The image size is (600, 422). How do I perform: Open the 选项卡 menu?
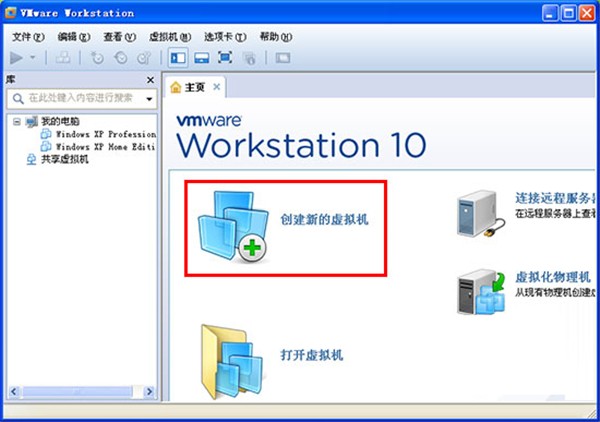click(x=225, y=37)
